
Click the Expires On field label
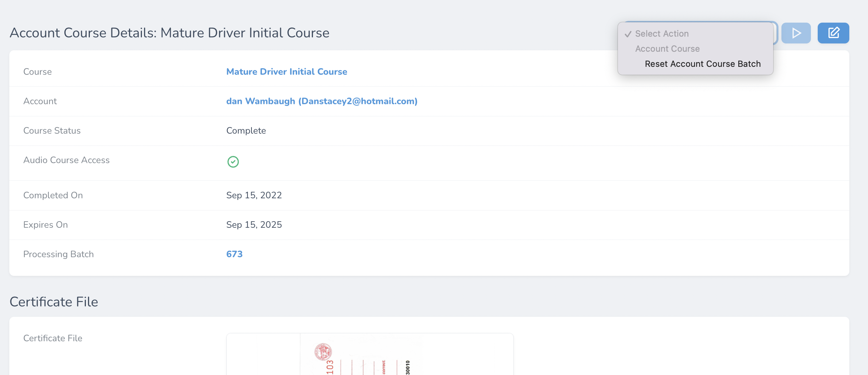tap(45, 225)
